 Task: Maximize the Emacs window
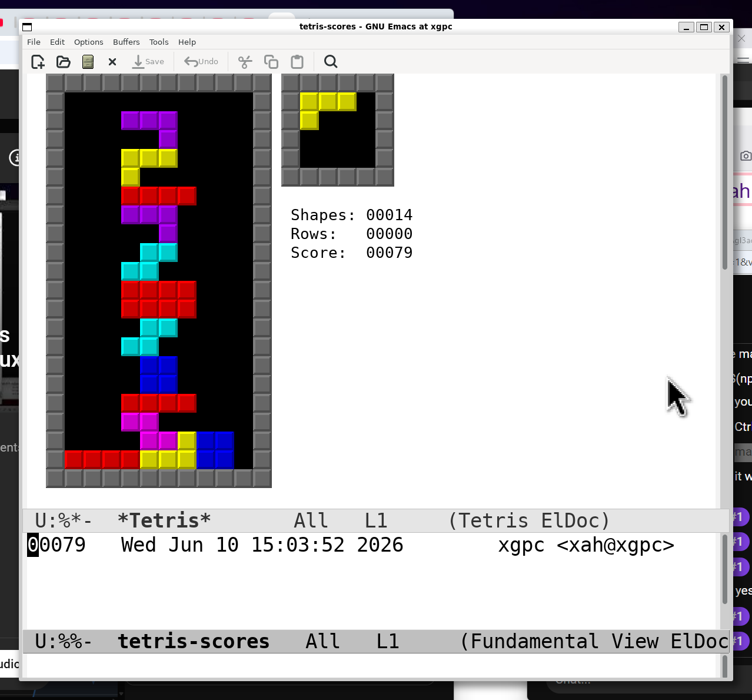(x=704, y=27)
